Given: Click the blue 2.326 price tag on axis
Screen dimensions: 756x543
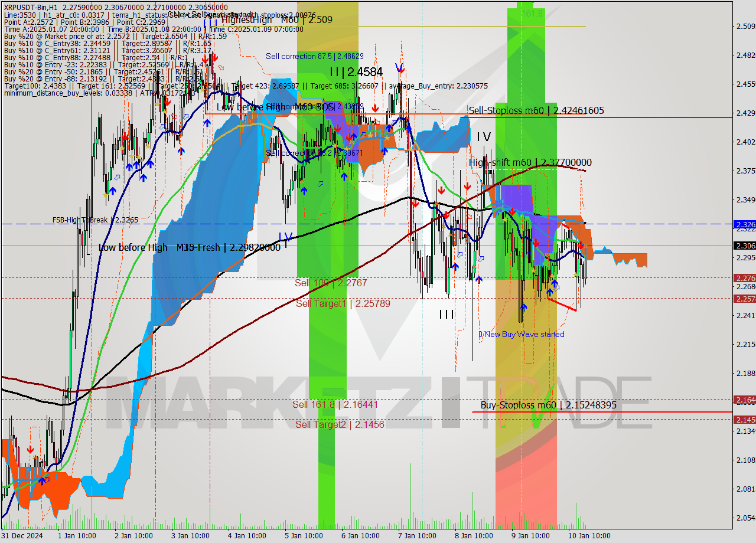Looking at the screenshot, I should tap(744, 225).
